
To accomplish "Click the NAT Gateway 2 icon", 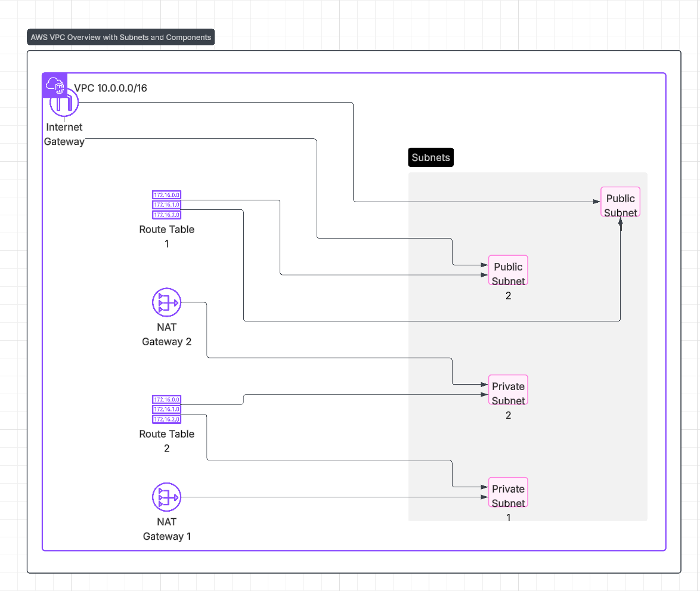I will coord(166,302).
